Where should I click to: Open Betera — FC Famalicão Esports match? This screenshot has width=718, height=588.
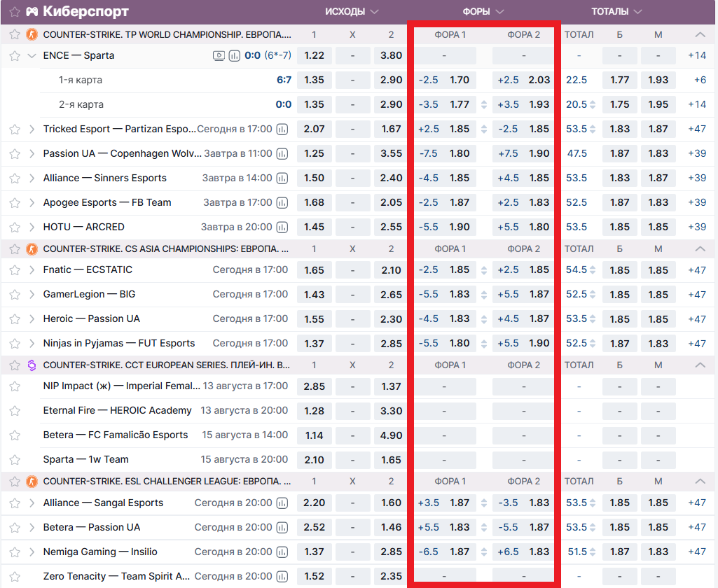(x=116, y=435)
